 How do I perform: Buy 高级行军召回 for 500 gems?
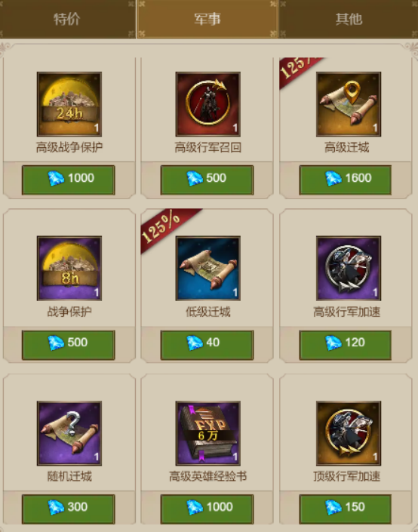(207, 180)
